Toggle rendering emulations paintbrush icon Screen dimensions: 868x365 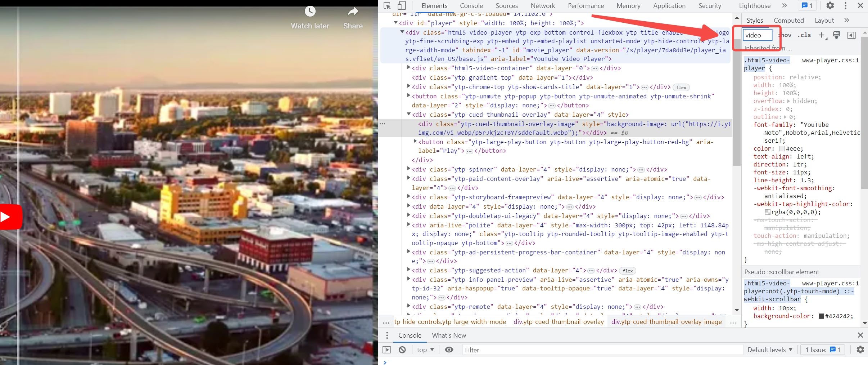[837, 35]
